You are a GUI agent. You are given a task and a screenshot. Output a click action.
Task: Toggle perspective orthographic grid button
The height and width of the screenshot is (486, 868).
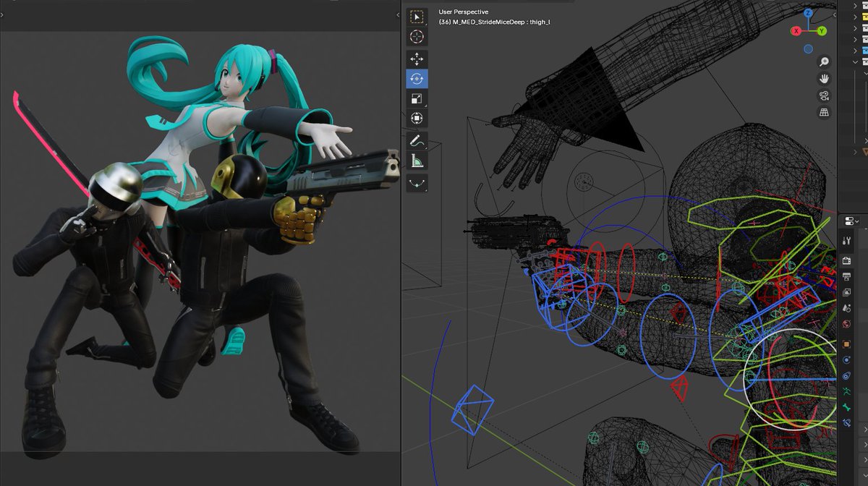click(823, 112)
